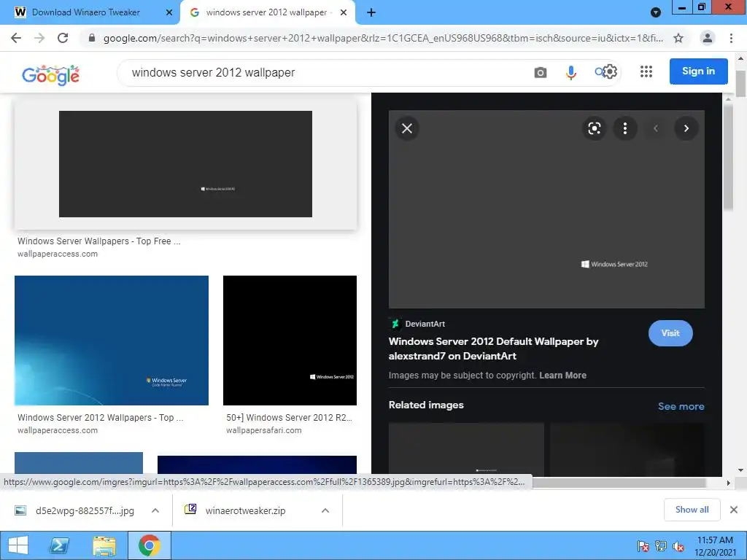Click the Chrome tab search dropdown arrow
747x560 pixels.
point(656,13)
